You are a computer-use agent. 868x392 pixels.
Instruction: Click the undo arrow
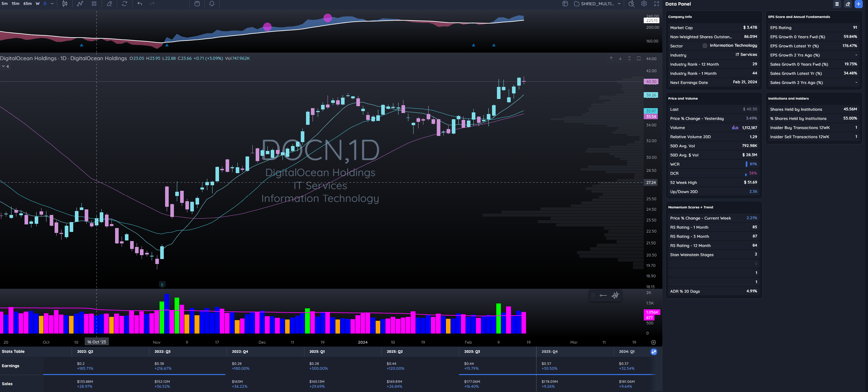(140, 4)
